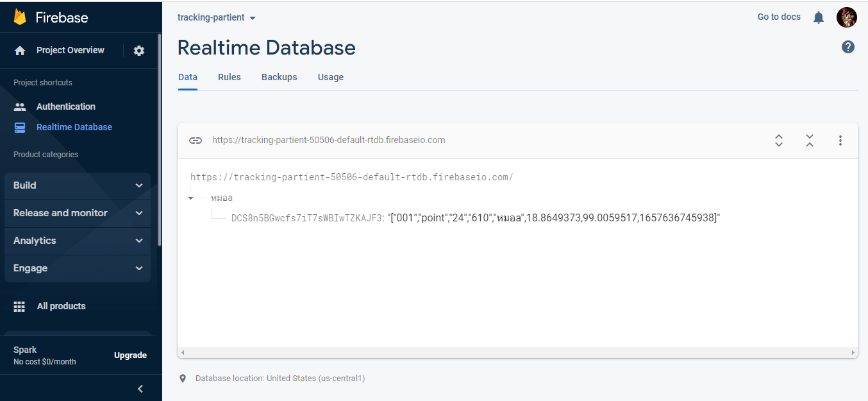
Task: Click Spark plan label
Action: click(25, 350)
